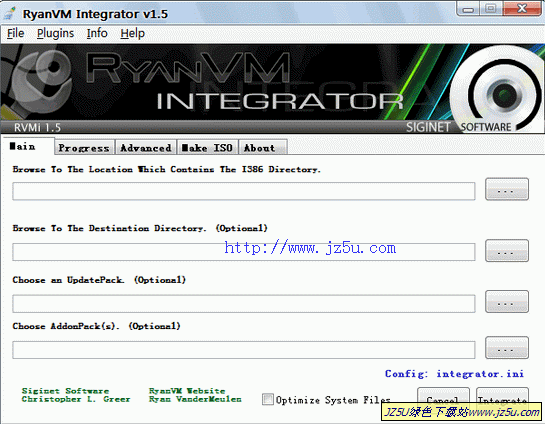The width and height of the screenshot is (545, 424).
Task: Close the RyanVM Integrator window
Action: (x=522, y=8)
